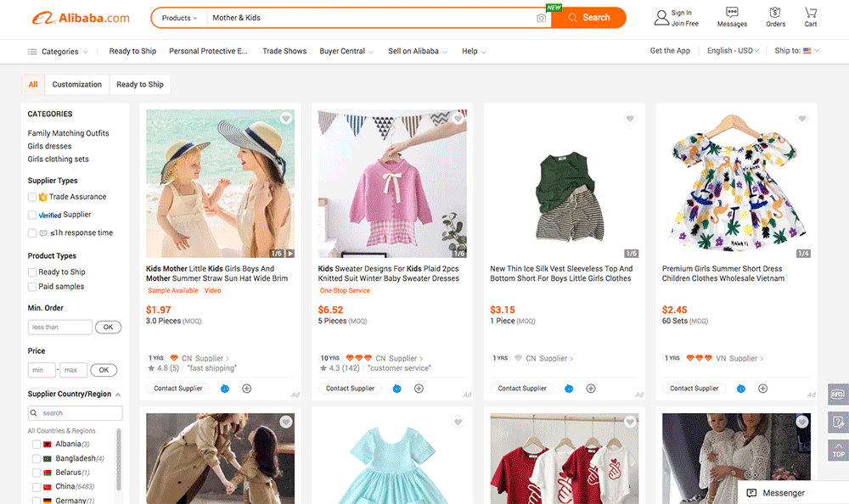Click TOP button to scroll up

click(838, 450)
